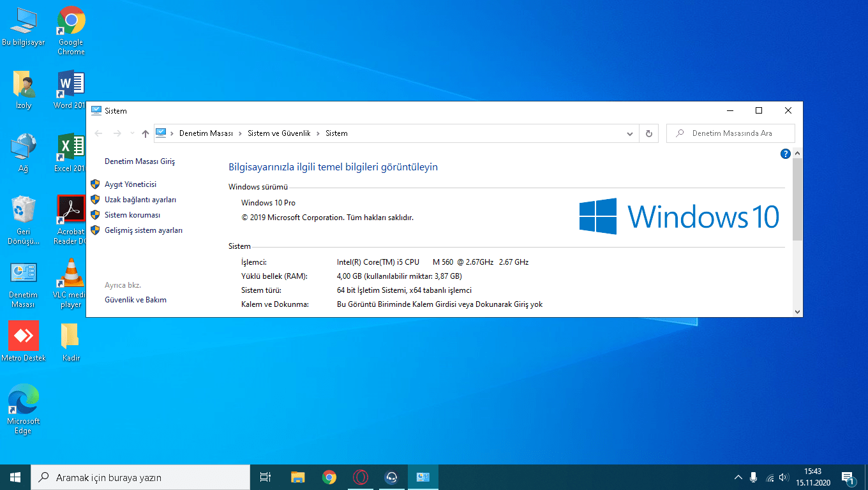This screenshot has width=868, height=490.
Task: Click the Chrome taskbar icon
Action: click(329, 477)
